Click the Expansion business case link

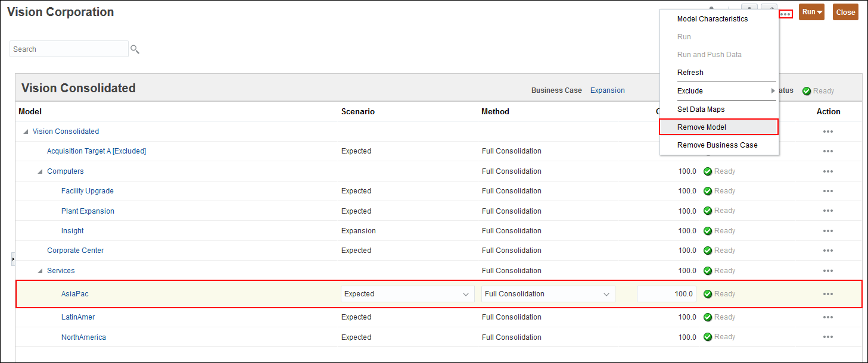(x=607, y=90)
